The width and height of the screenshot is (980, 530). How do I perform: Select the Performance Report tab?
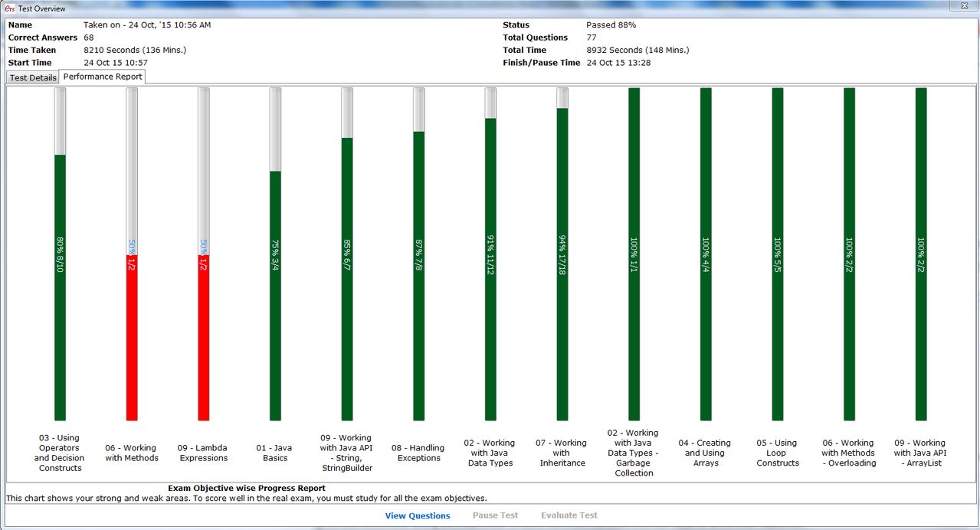tap(102, 77)
